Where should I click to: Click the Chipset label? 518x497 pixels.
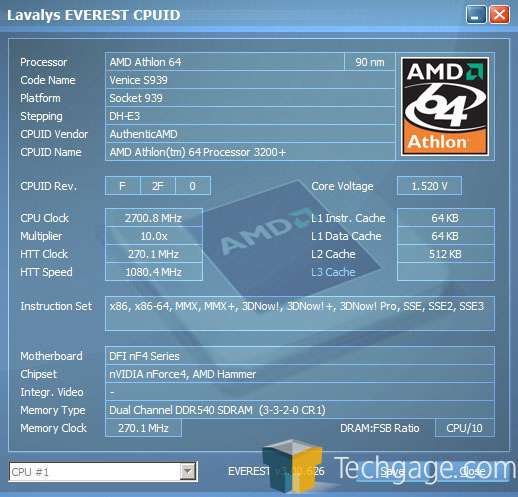38,374
